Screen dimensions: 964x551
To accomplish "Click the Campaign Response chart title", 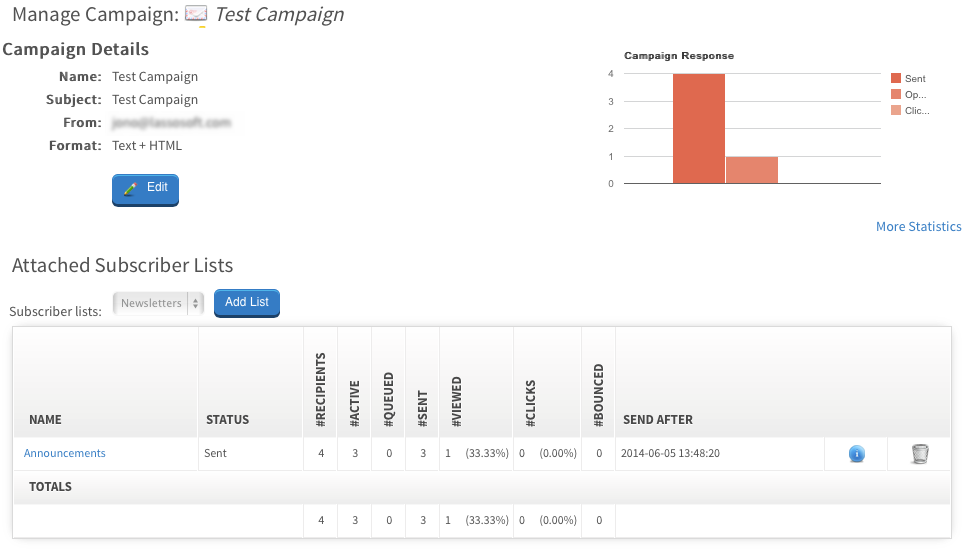I will [679, 56].
